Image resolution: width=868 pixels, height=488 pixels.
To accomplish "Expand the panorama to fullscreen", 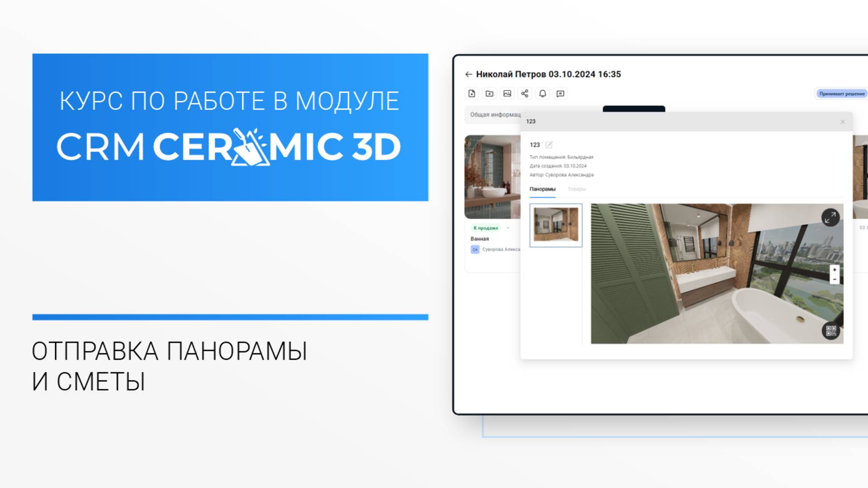I will [x=830, y=218].
